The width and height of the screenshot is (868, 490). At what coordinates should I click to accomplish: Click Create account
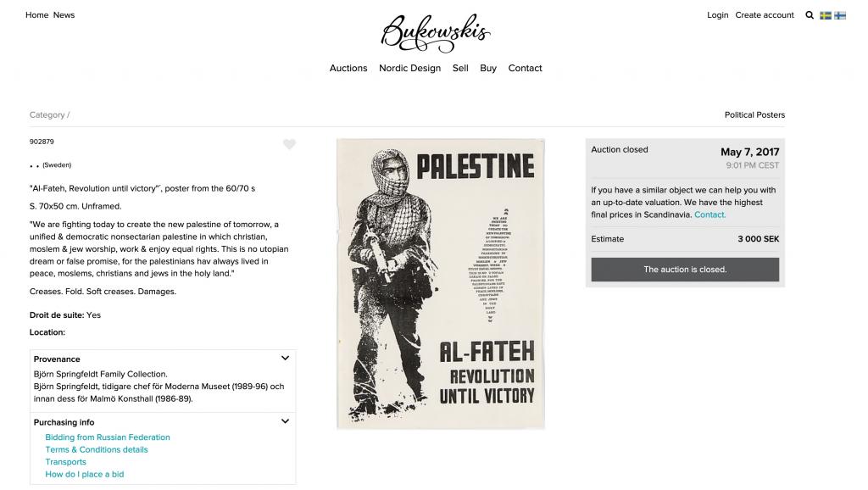pyautogui.click(x=765, y=15)
